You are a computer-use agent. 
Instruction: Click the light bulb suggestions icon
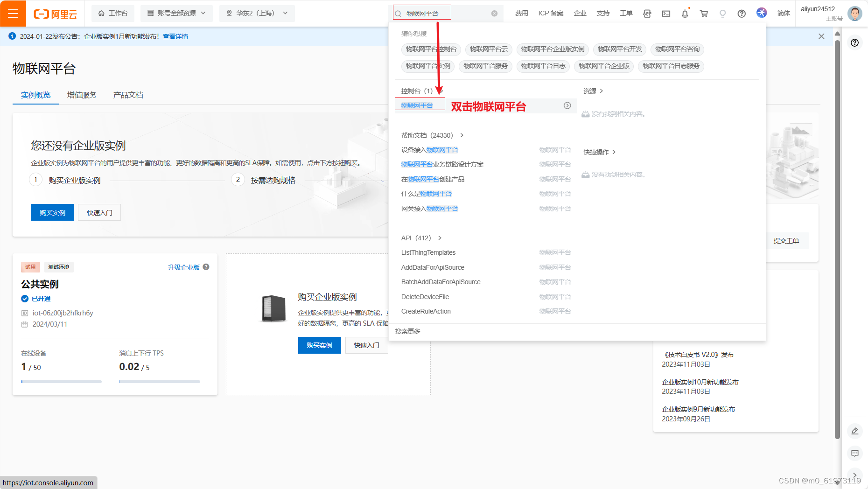point(722,14)
